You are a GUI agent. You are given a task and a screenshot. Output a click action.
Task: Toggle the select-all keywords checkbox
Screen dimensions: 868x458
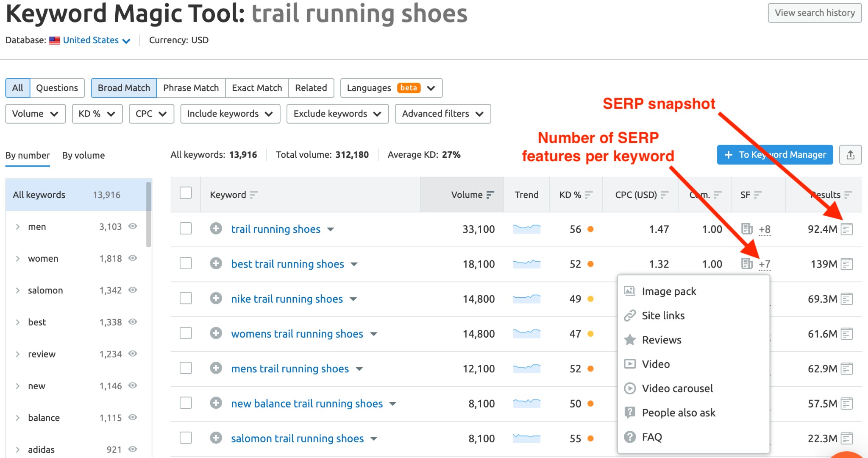tap(186, 193)
